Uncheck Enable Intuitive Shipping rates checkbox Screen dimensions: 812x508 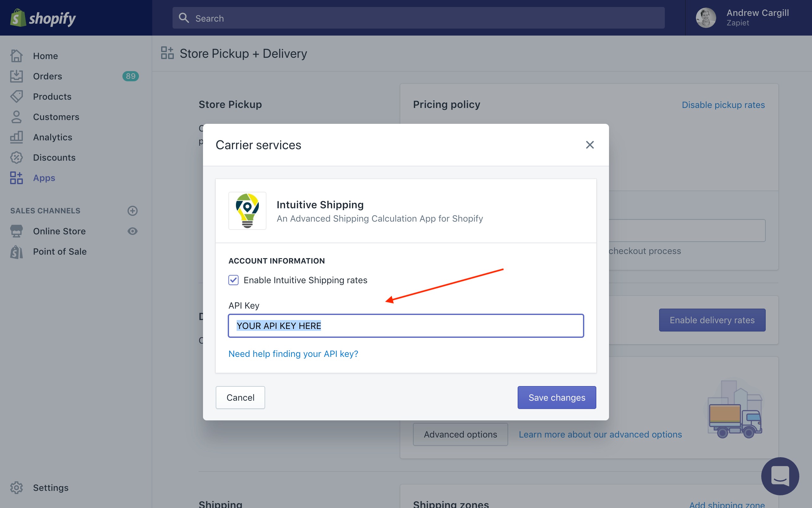click(x=233, y=280)
